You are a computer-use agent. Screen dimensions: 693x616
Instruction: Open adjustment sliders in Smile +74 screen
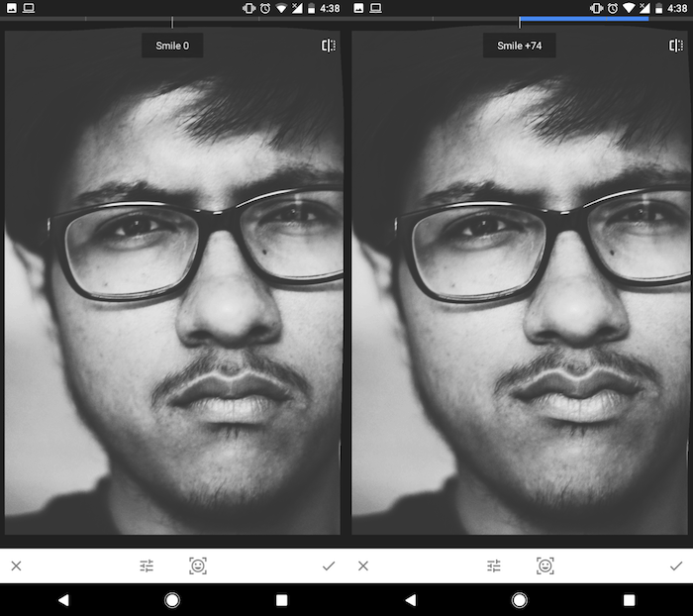494,566
